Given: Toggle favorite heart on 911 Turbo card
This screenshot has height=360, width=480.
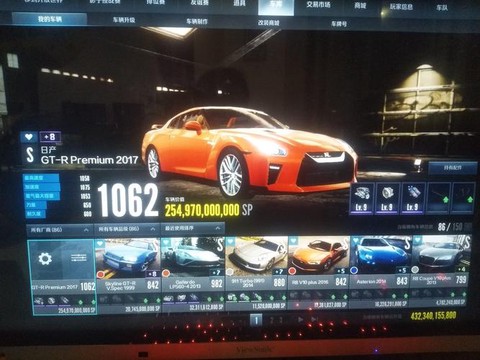Looking at the screenshot, I should click(x=230, y=242).
